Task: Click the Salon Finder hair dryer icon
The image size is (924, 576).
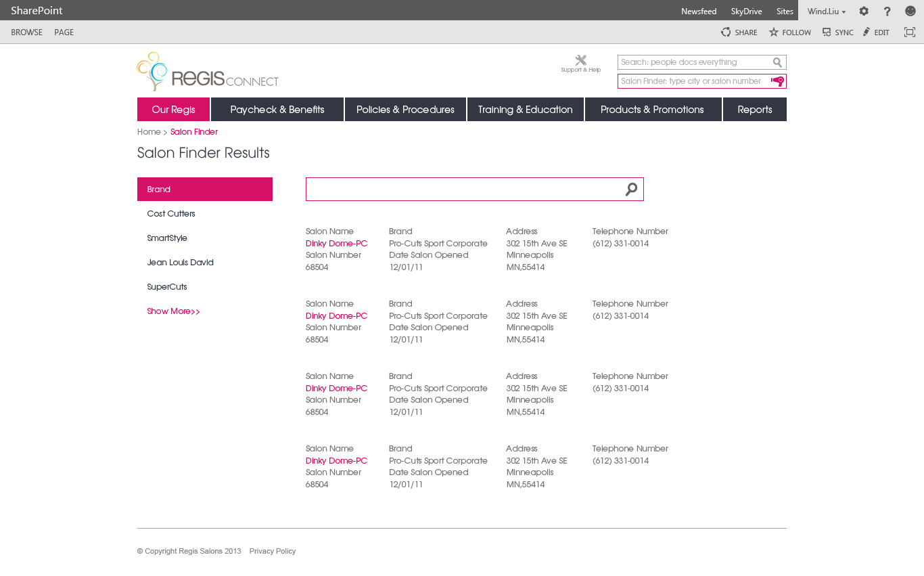Action: pyautogui.click(x=778, y=81)
